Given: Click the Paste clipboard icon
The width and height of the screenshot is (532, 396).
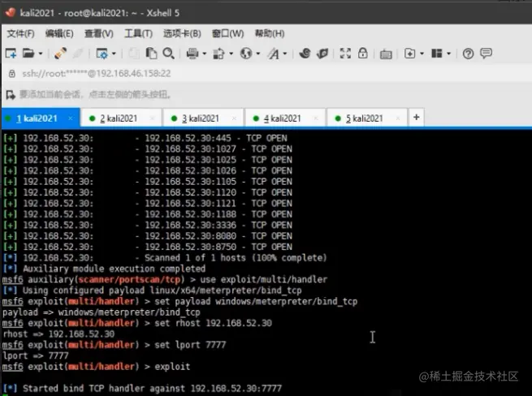Looking at the screenshot, I should pos(151,54).
